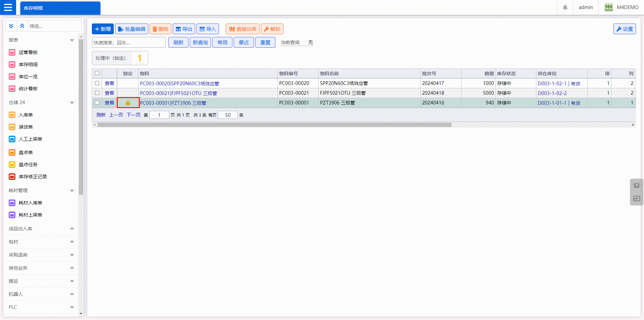Screen dimensions: 644x320
Task: Click 解锁 unlock button
Action: click(x=272, y=29)
